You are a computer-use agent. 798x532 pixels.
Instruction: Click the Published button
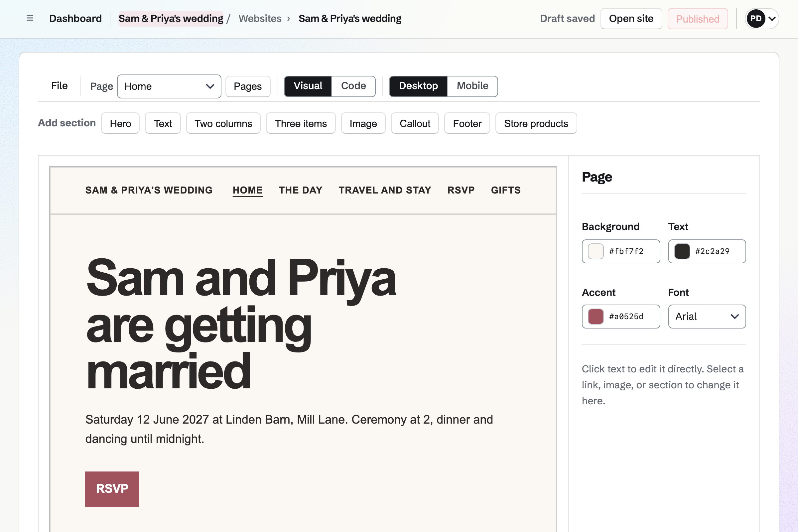[698, 19]
